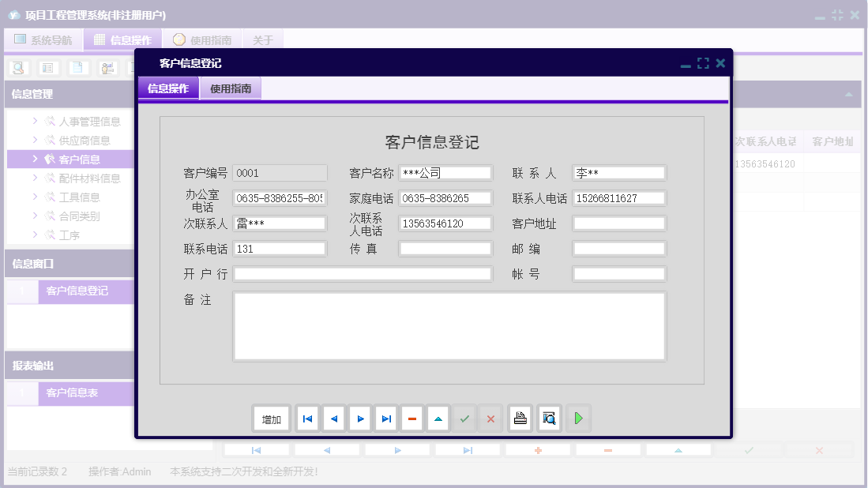Screen dimensions: 868x488
Task: Go to the previous record icon
Action: pyautogui.click(x=333, y=418)
